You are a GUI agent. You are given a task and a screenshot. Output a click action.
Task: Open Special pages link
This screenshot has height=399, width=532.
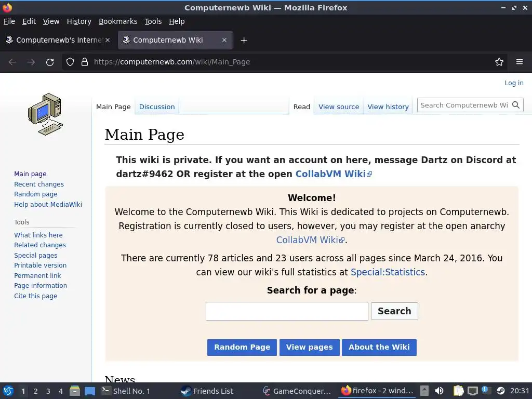coord(36,255)
